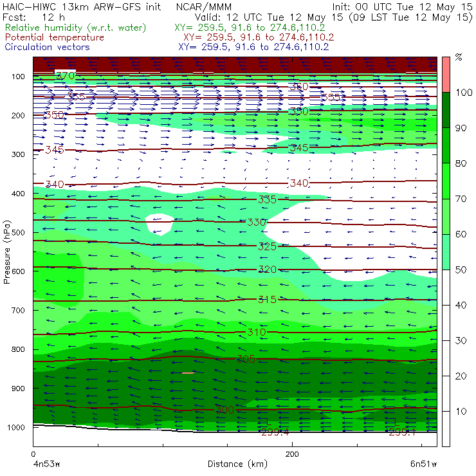
Task: Click the '335' contour label
Action: pyautogui.click(x=267, y=199)
